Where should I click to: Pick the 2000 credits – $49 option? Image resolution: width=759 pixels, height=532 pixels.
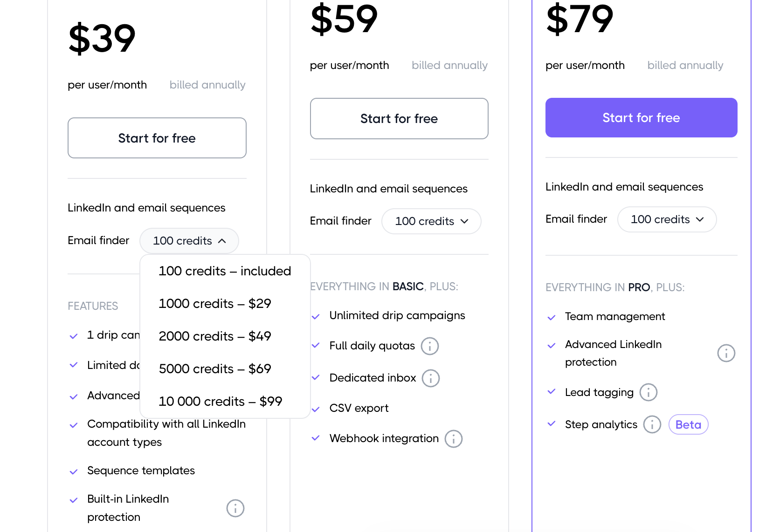(x=215, y=336)
